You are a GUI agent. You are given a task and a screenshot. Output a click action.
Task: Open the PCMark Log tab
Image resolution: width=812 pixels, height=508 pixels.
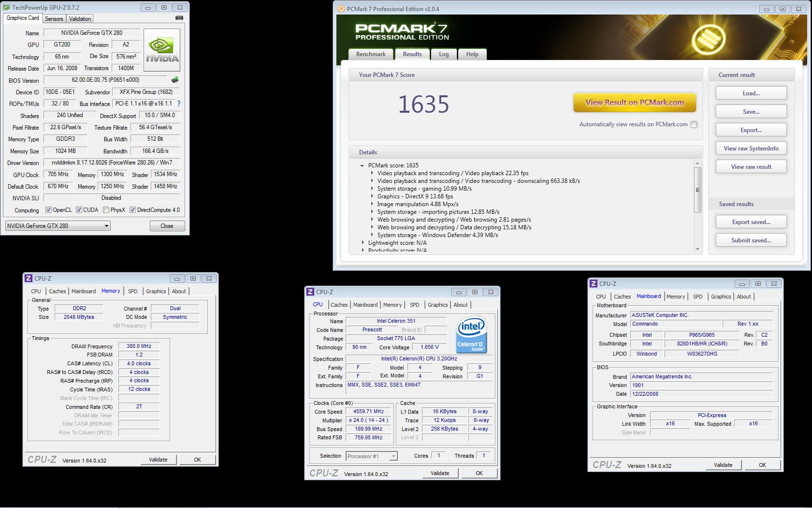(x=444, y=54)
